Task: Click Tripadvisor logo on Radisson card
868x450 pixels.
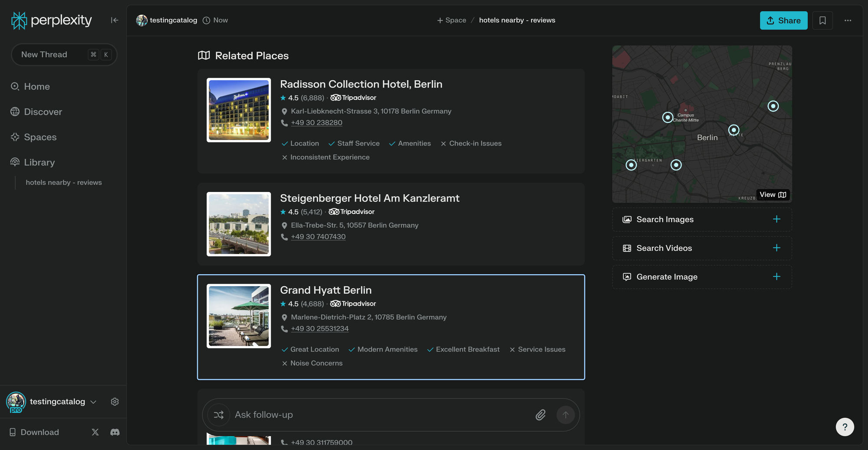Action: (x=353, y=98)
